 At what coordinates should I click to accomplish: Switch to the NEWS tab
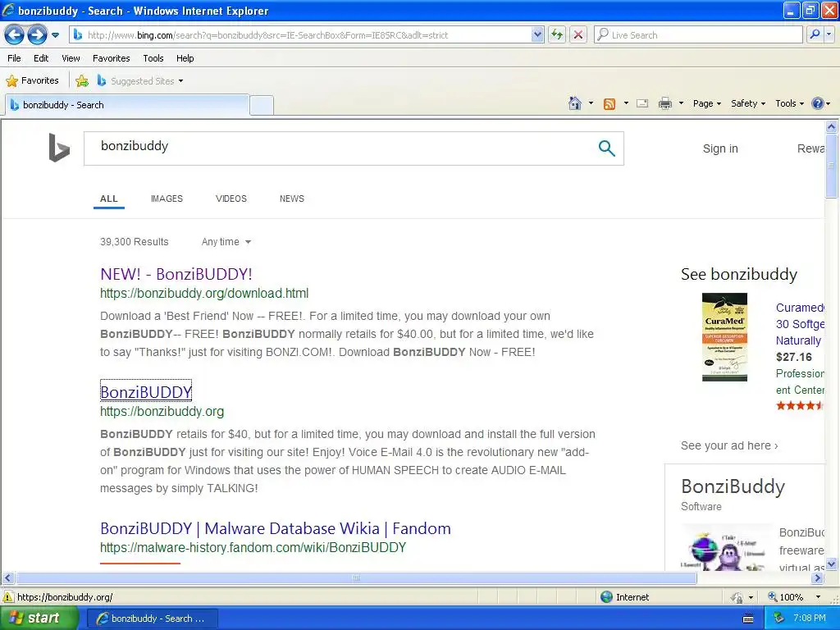pos(291,199)
